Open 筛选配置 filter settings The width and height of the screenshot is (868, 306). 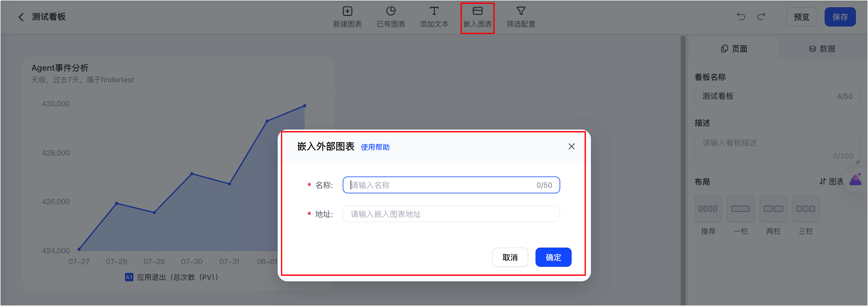coord(521,17)
